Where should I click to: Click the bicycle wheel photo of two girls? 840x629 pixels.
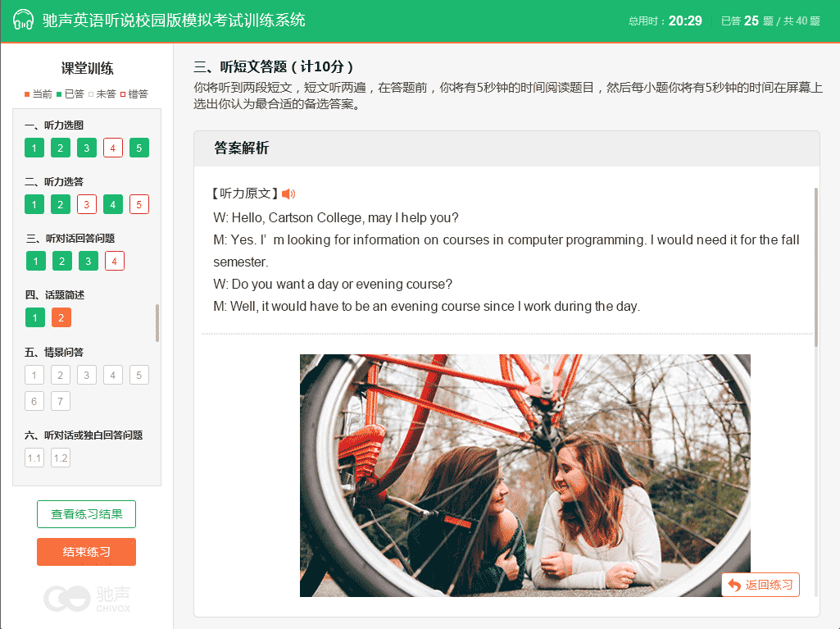525,475
